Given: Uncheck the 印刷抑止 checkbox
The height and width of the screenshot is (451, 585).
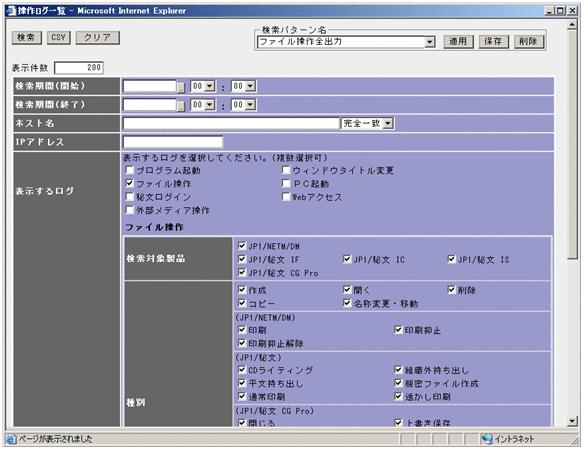Looking at the screenshot, I should tap(398, 330).
